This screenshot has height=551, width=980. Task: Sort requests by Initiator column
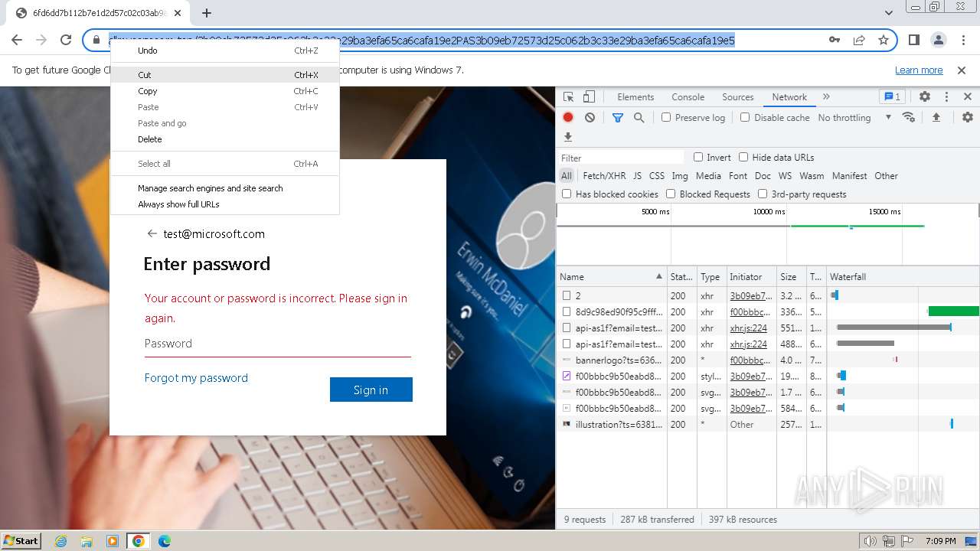pos(751,277)
